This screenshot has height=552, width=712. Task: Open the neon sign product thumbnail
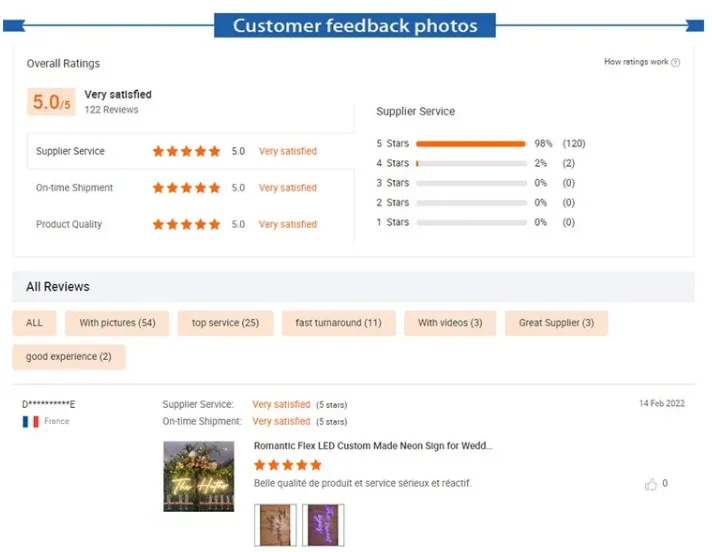(199, 477)
